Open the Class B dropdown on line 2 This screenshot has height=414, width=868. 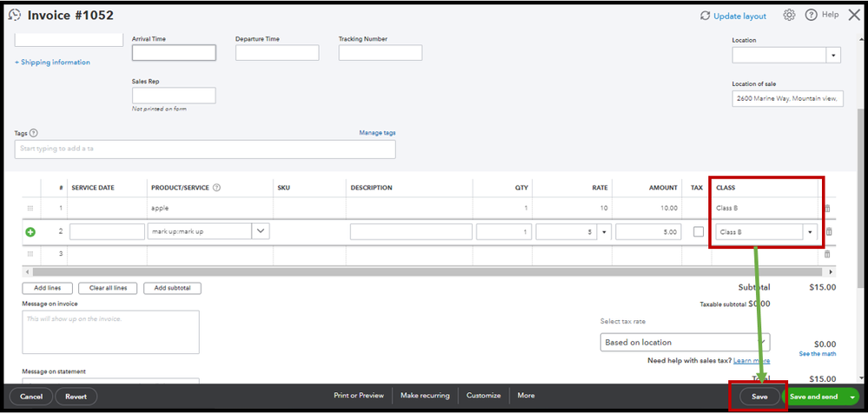(x=811, y=232)
